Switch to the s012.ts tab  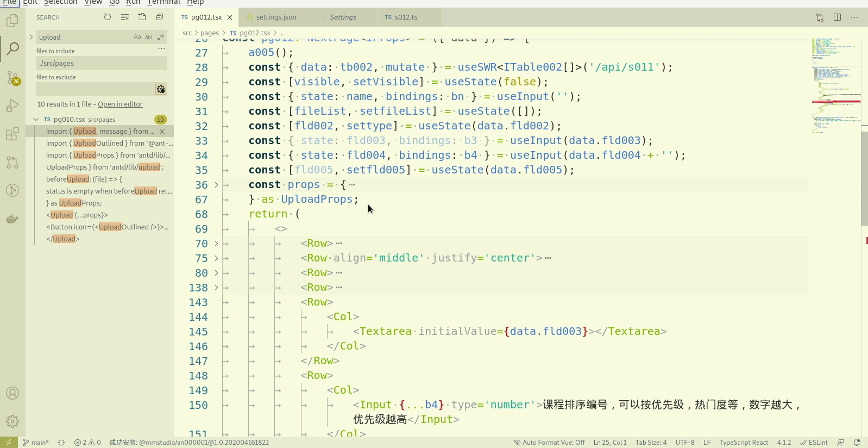(406, 17)
